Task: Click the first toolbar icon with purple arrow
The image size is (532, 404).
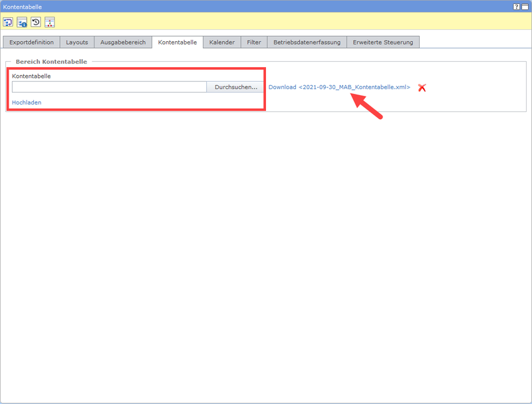Action: click(8, 22)
